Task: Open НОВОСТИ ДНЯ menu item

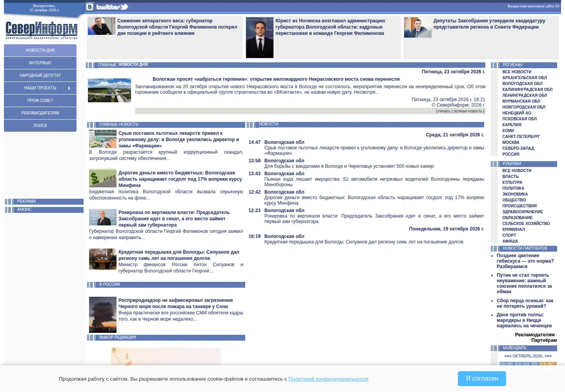Action: tap(40, 50)
